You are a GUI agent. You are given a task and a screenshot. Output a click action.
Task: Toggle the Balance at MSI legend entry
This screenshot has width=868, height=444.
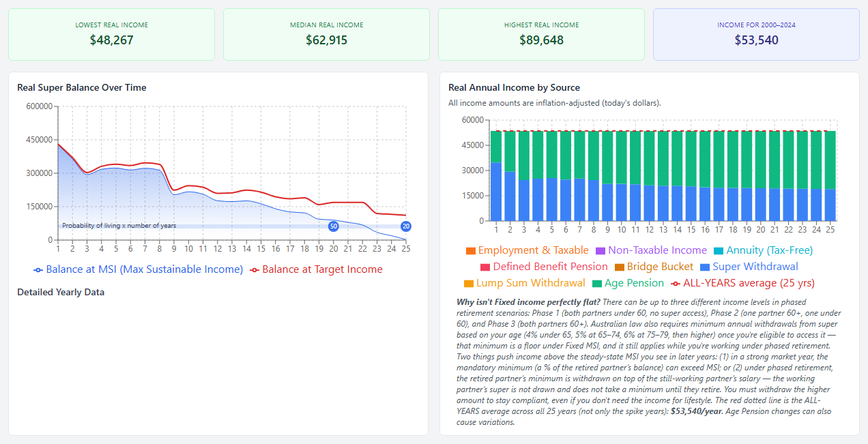click(x=138, y=269)
